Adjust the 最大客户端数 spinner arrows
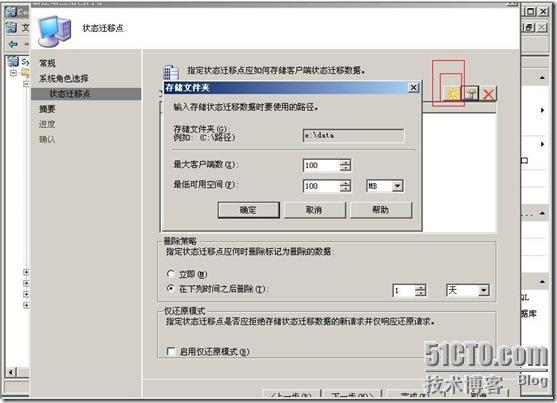This screenshot has height=403, width=557. [345, 165]
